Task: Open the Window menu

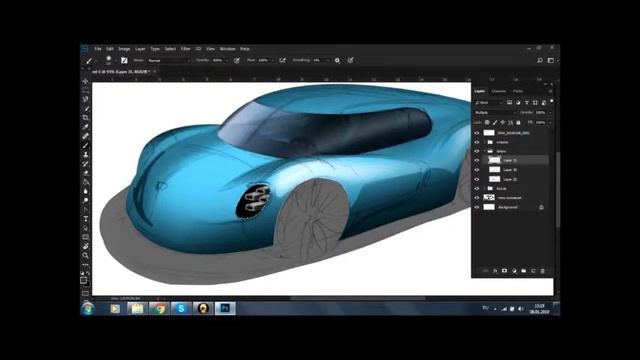Action: click(228, 49)
